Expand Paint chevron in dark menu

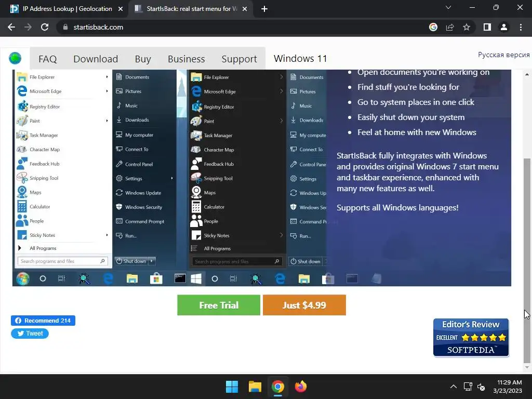click(281, 121)
